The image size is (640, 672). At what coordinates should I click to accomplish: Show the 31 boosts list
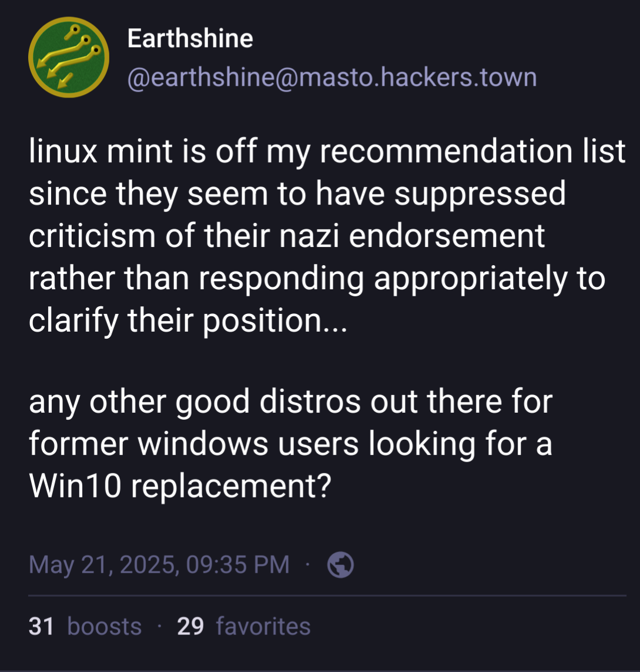tap(85, 626)
